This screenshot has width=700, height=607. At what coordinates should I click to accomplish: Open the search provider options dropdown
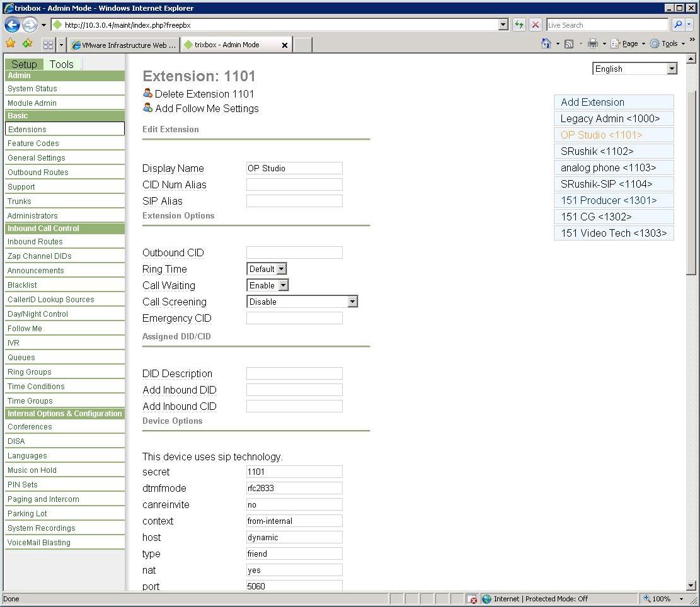tap(689, 25)
